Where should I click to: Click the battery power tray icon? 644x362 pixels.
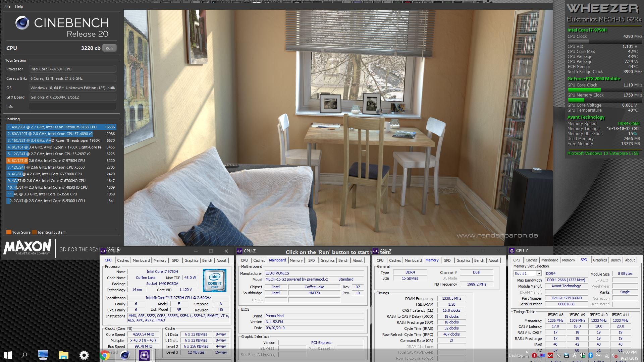(599, 355)
